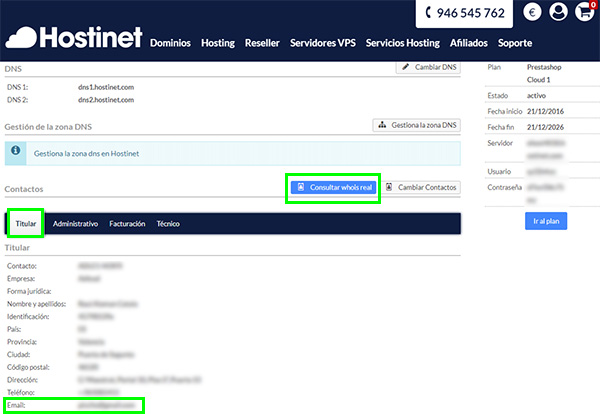
Task: Open the user account icon
Action: [x=558, y=12]
